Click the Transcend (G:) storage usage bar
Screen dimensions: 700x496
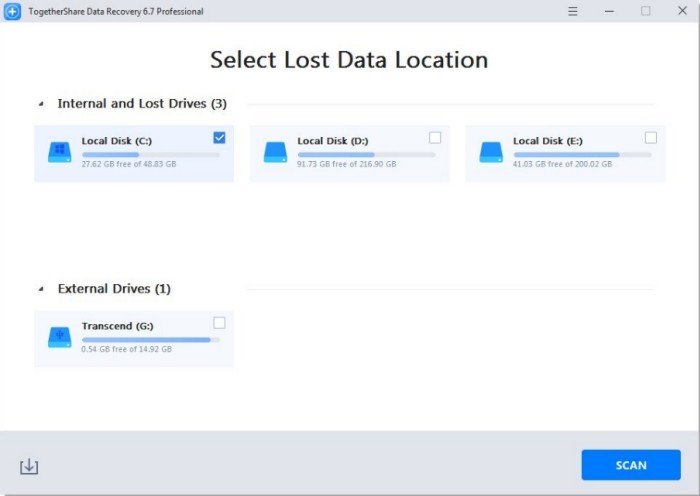tap(150, 340)
